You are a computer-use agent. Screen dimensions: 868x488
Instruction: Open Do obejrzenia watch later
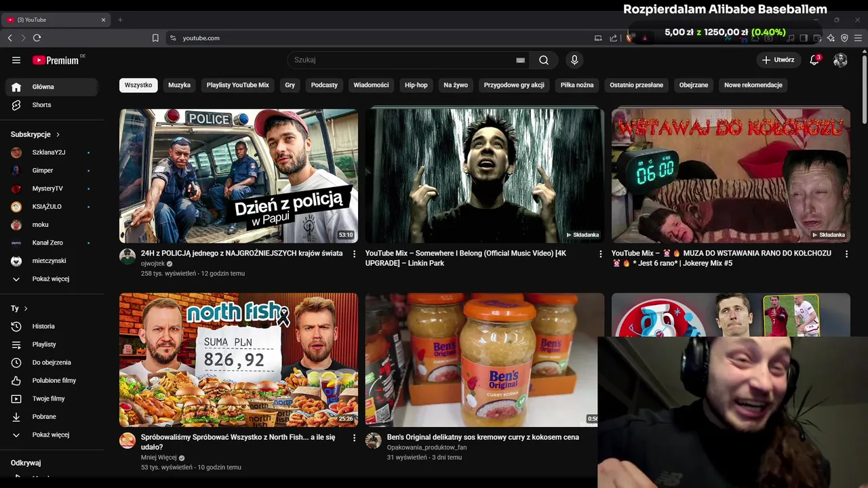coord(53,363)
